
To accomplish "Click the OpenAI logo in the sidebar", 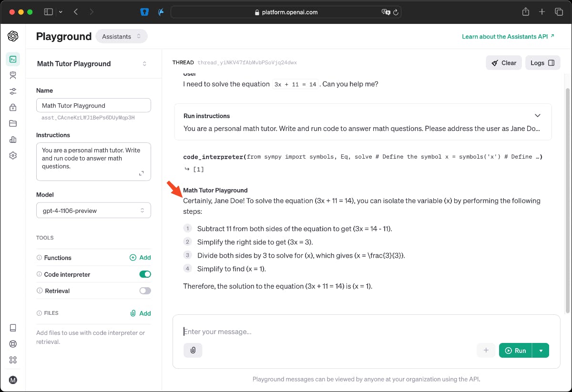I will click(x=13, y=36).
